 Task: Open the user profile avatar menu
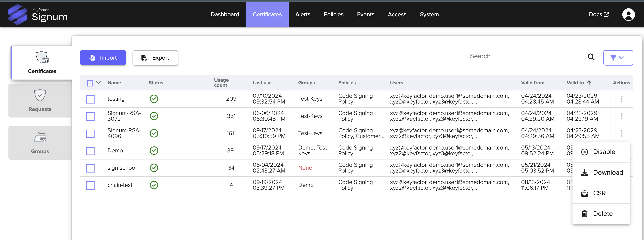(x=628, y=14)
